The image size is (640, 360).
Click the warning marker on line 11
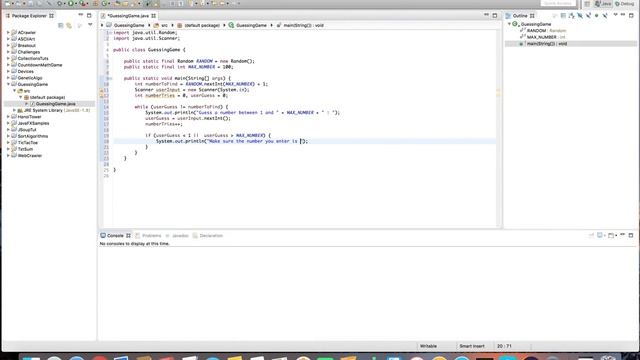[x=102, y=90]
